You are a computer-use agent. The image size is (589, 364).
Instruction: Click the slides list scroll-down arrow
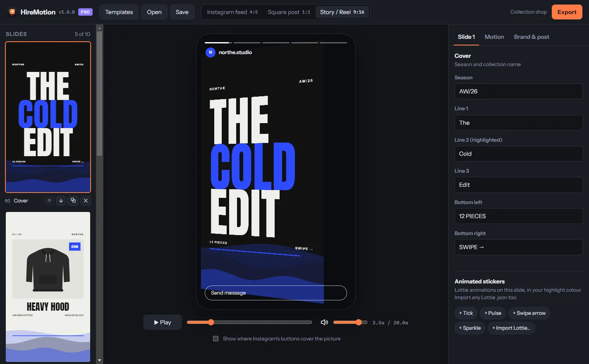pyautogui.click(x=99, y=360)
